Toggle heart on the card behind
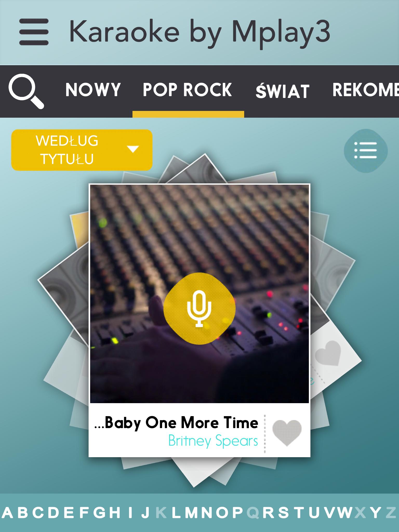Viewport: 399px width, 532px height. 328,353
